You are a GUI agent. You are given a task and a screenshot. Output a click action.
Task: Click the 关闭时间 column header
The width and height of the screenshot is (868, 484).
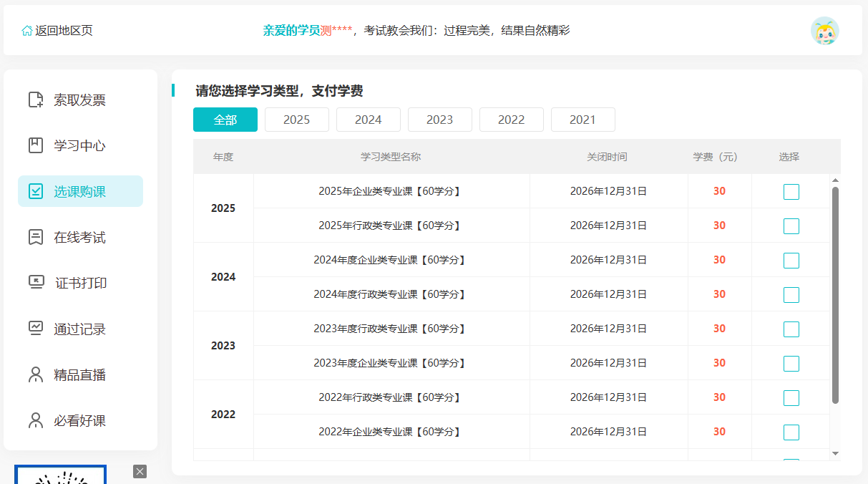click(x=607, y=157)
